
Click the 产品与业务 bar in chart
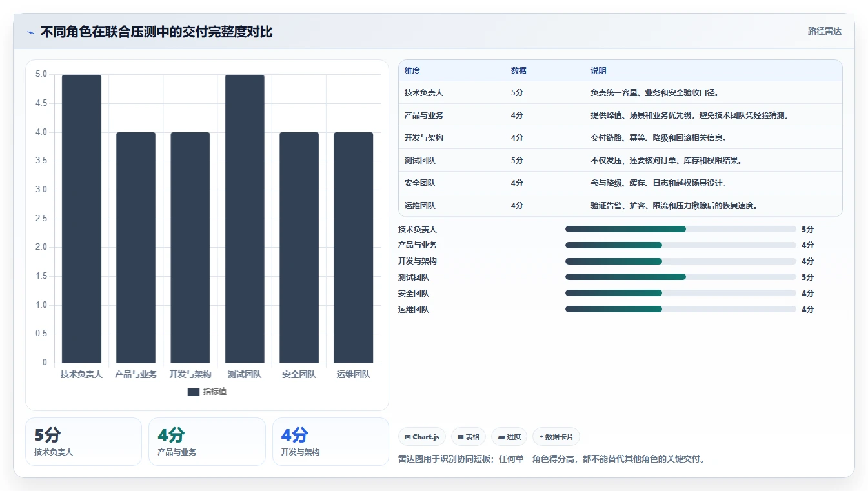pyautogui.click(x=136, y=248)
